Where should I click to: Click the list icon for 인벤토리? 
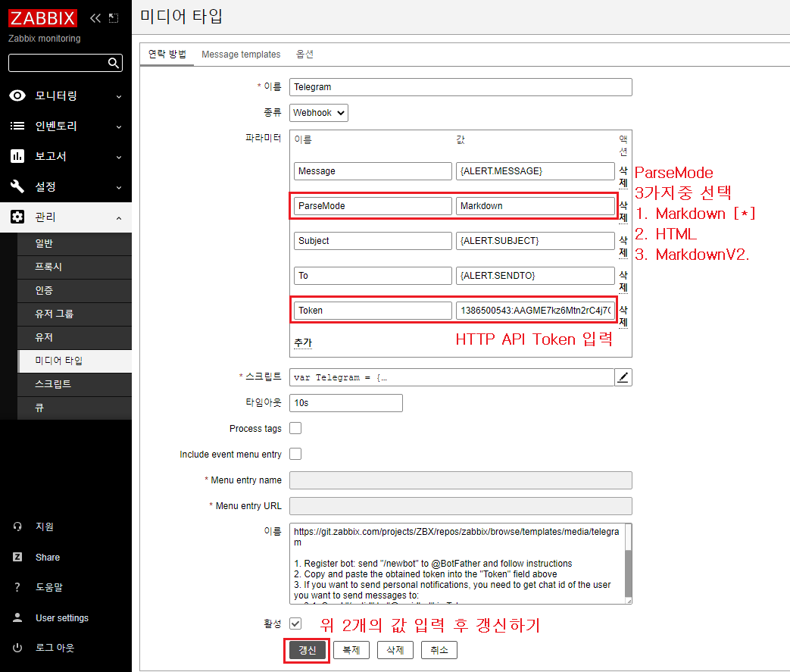pyautogui.click(x=17, y=126)
